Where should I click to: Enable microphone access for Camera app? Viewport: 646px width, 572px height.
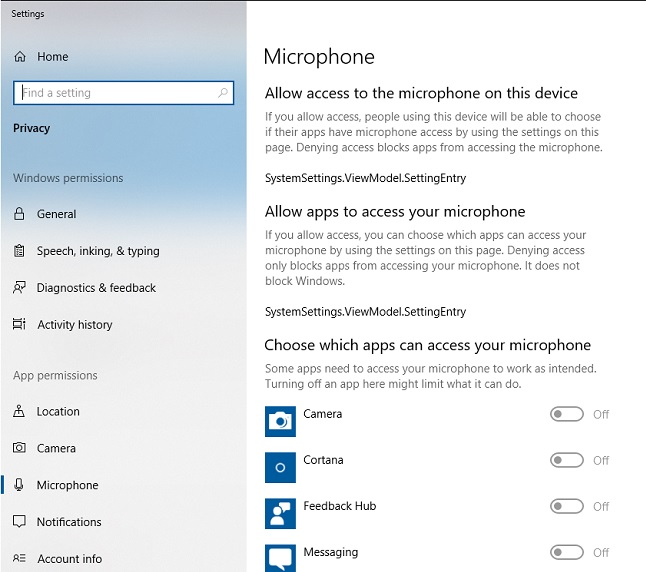pos(566,414)
